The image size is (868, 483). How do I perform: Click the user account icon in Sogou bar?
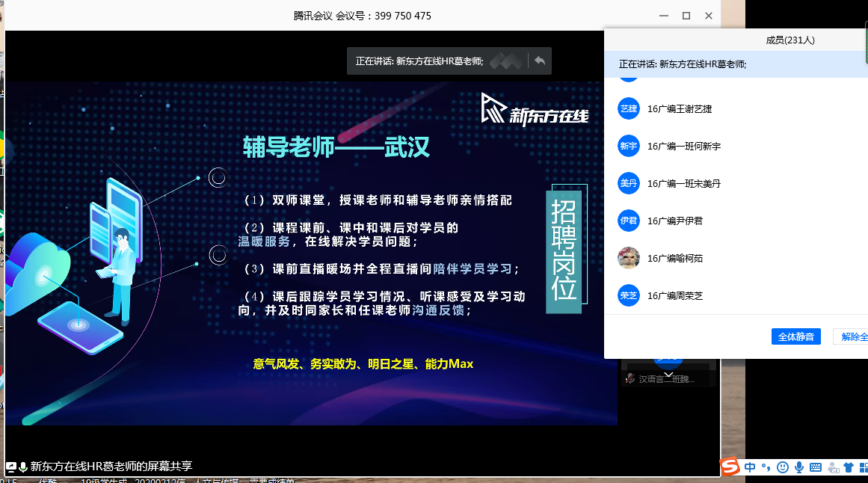click(x=833, y=468)
